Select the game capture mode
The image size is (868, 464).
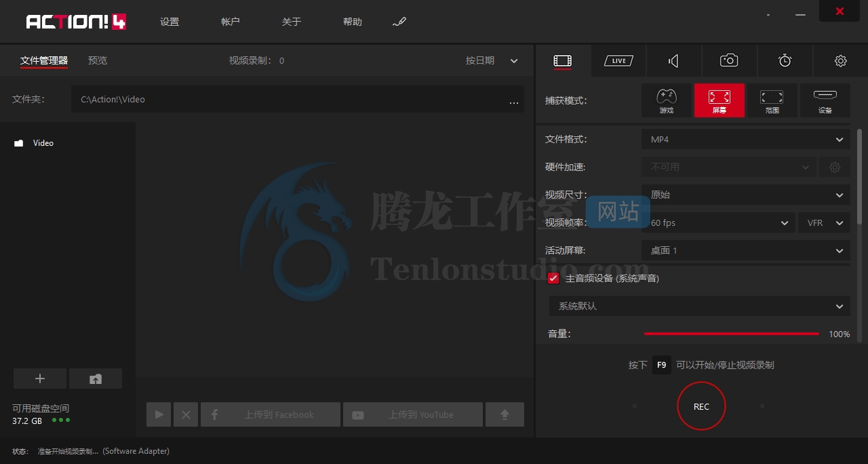tap(667, 100)
